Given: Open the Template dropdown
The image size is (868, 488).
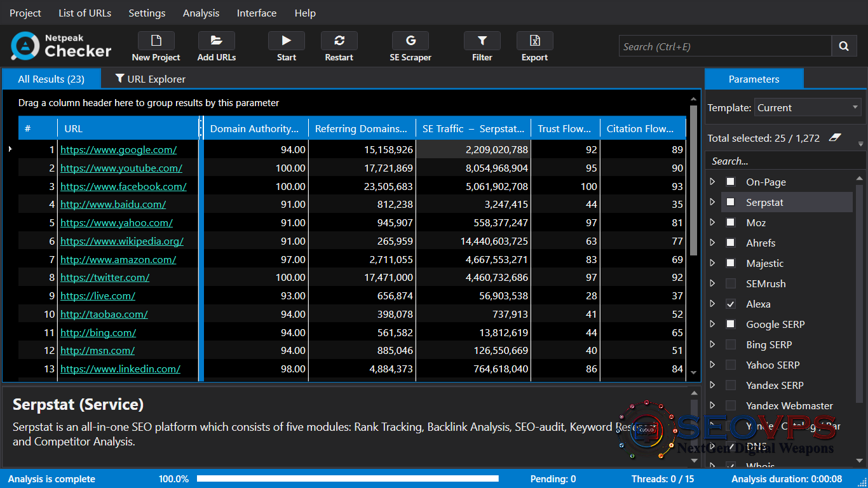Looking at the screenshot, I should coord(808,107).
